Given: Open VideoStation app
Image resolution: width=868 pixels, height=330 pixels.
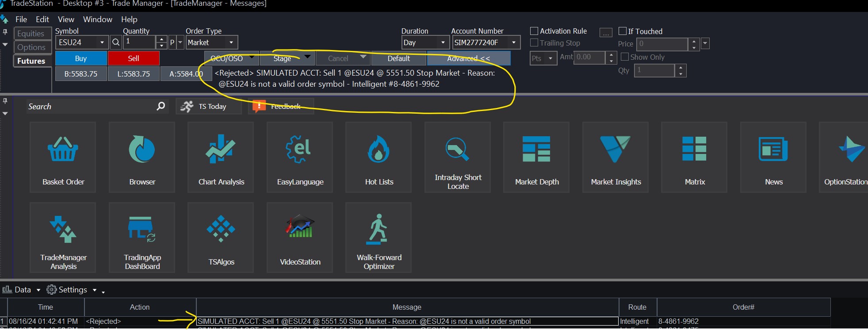Looking at the screenshot, I should (x=300, y=238).
